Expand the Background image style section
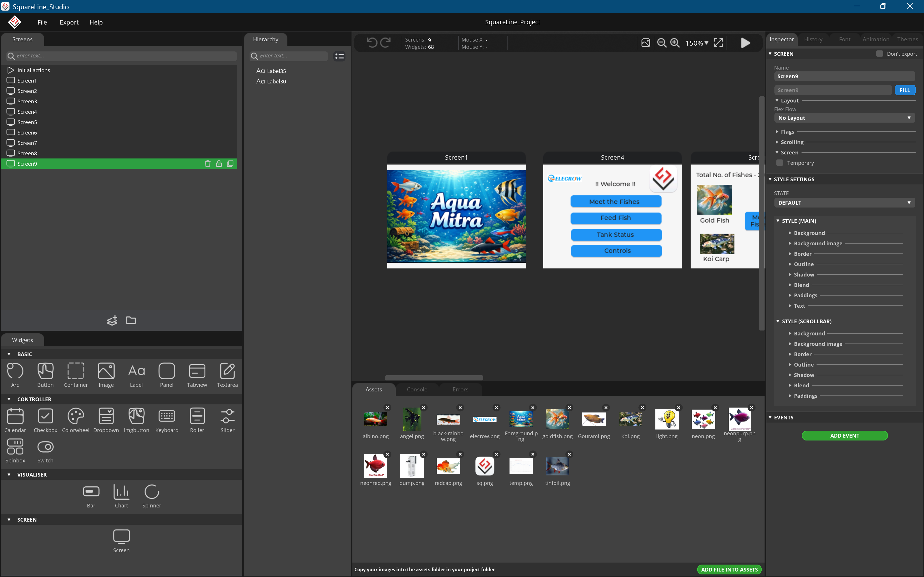Image resolution: width=924 pixels, height=577 pixels. pos(818,243)
